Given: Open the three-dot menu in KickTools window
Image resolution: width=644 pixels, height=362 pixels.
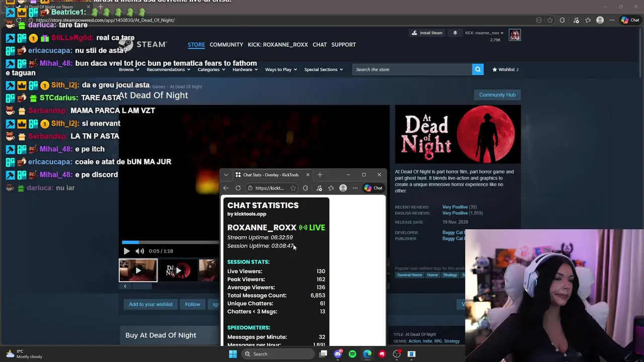Looking at the screenshot, I should [x=355, y=188].
